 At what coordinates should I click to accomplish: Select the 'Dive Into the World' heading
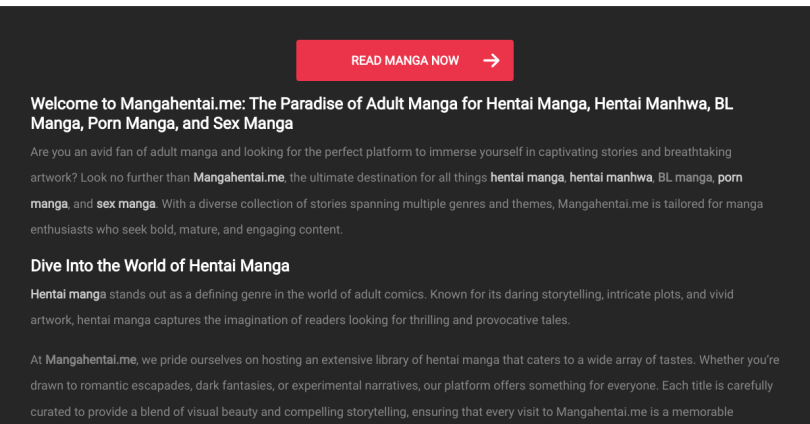[160, 266]
